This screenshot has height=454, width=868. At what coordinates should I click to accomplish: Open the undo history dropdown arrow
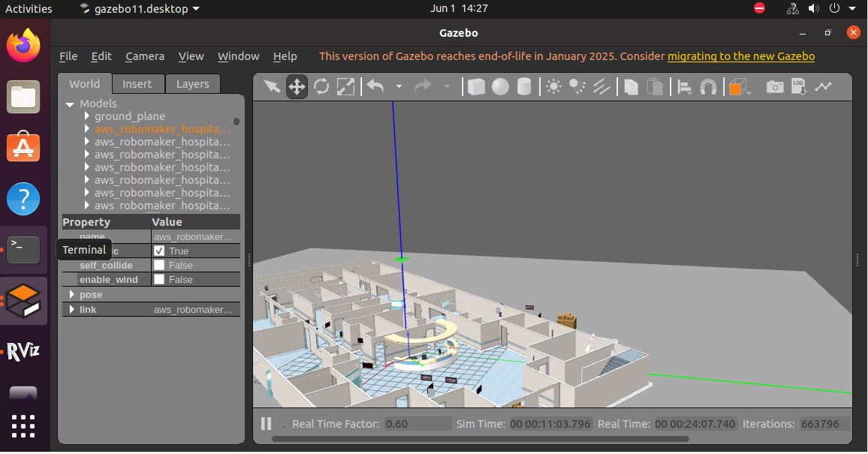pyautogui.click(x=399, y=87)
